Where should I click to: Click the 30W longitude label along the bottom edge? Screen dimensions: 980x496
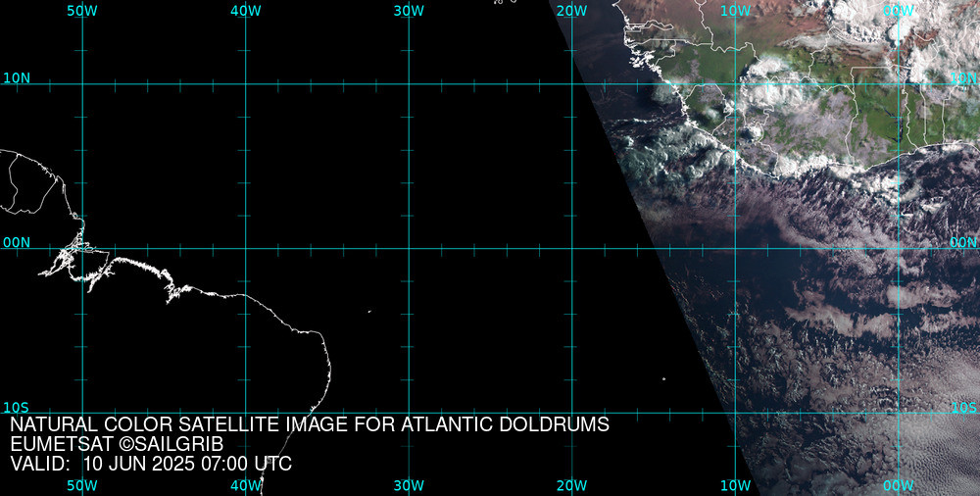(x=410, y=485)
